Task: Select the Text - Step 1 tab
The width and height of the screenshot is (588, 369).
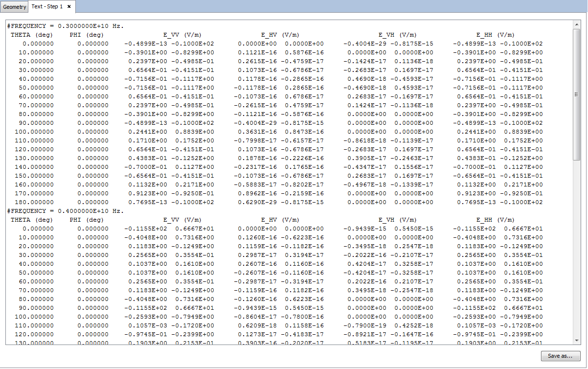Action: (x=47, y=6)
